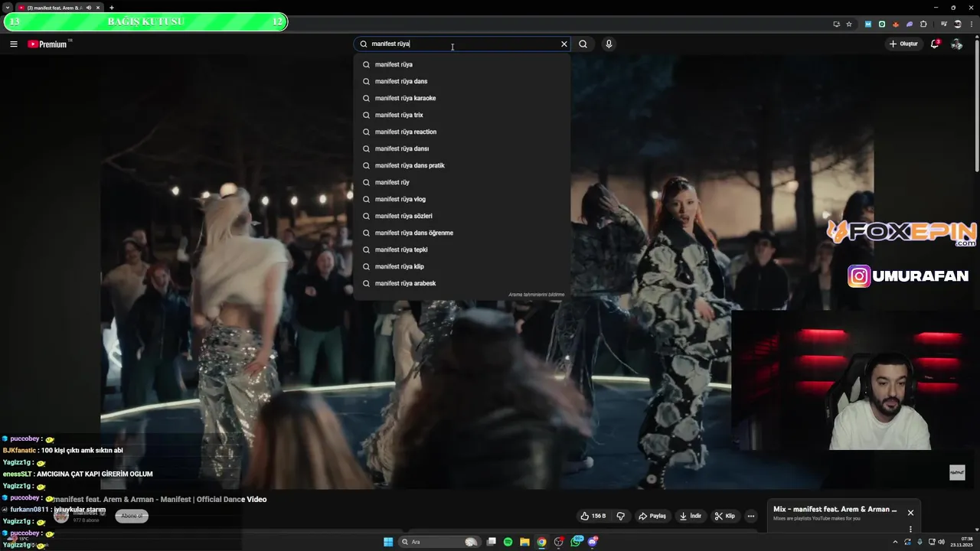The height and width of the screenshot is (551, 980).
Task: Select suggestion 'manifest rüya dans pratik'
Action: [462, 165]
